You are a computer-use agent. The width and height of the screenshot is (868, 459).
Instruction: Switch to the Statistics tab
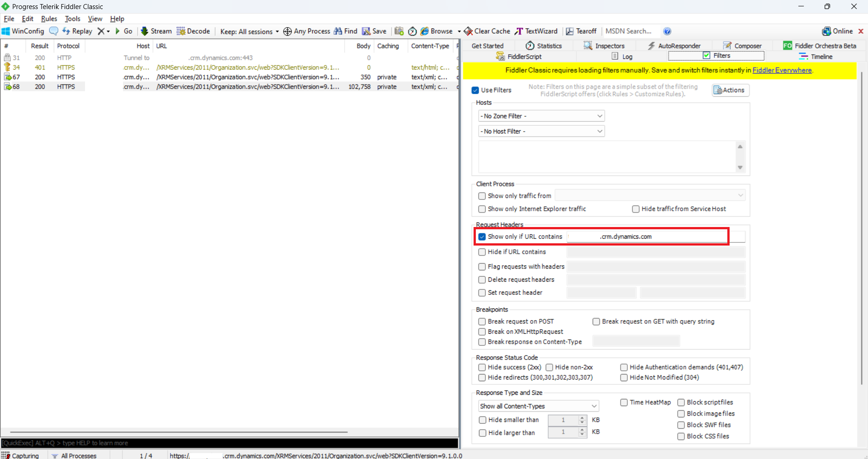pos(544,46)
